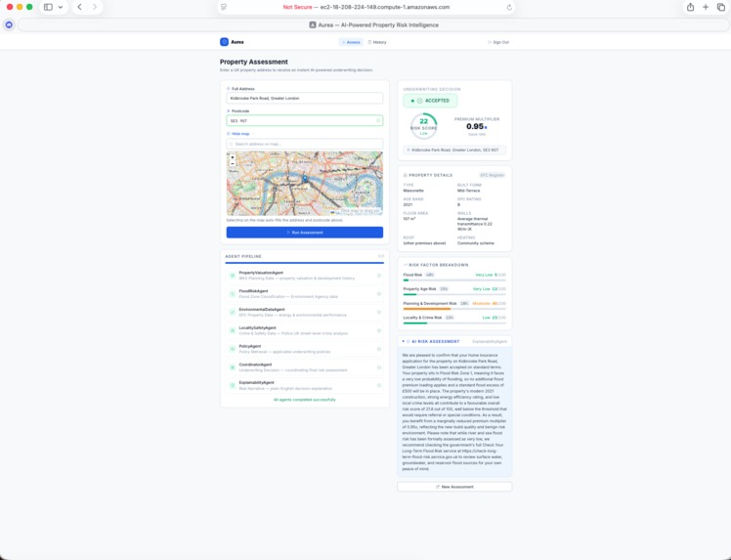Click the ExplainabilityAgent icon
The width and height of the screenshot is (731, 560).
tap(233, 386)
